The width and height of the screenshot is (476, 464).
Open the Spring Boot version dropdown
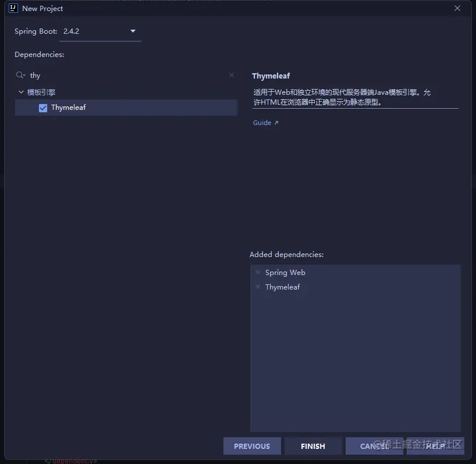[101, 31]
